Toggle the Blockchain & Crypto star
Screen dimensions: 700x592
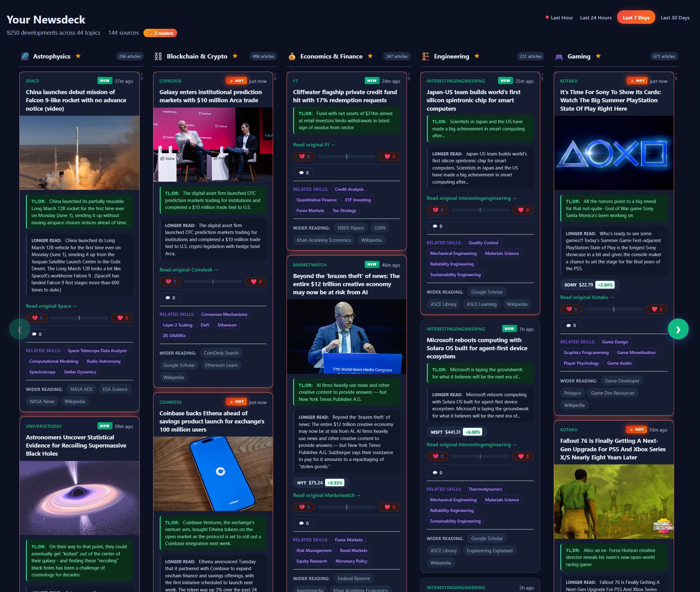pos(235,56)
